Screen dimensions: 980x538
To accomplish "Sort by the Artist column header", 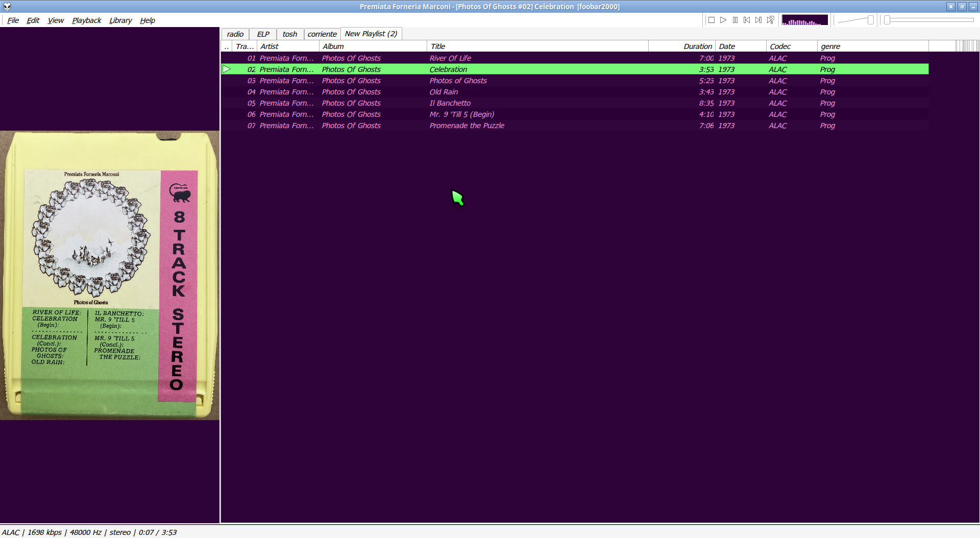I will pyautogui.click(x=288, y=46).
